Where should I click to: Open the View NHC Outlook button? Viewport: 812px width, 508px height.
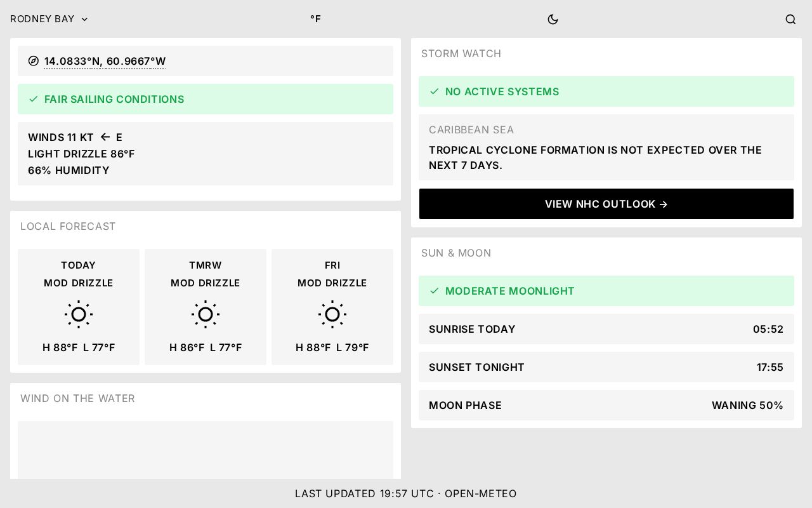[x=606, y=204]
